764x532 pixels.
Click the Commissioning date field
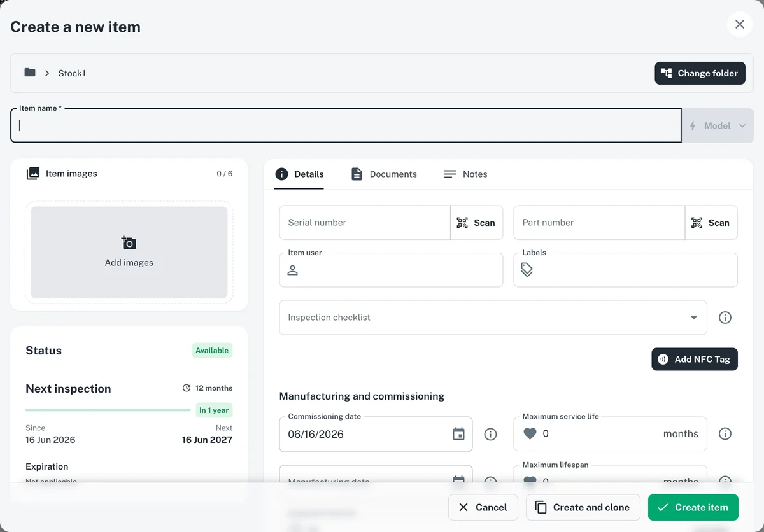click(x=376, y=434)
